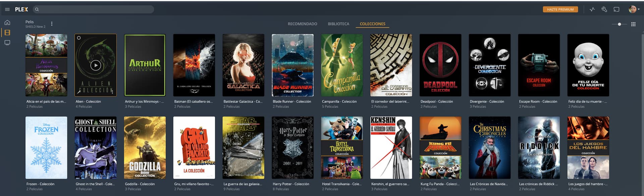The image size is (644, 196).
Task: Click 'Frozen - Colección' title text
Action: (x=40, y=184)
